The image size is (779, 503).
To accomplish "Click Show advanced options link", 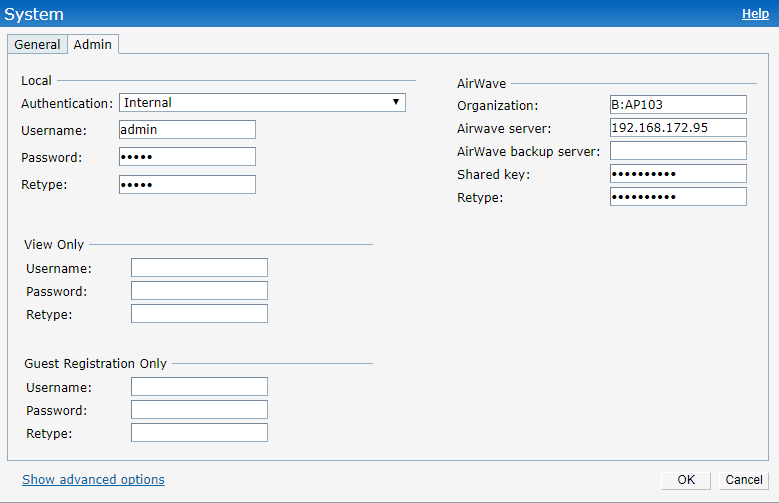I will 93,480.
